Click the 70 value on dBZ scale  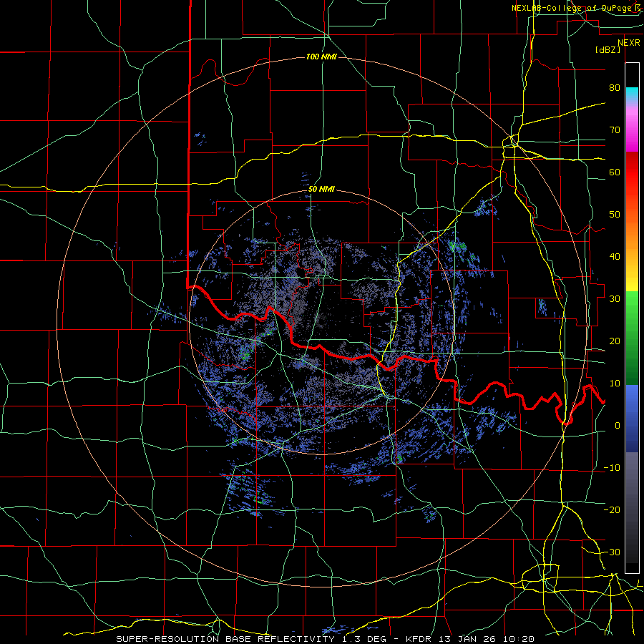(615, 130)
